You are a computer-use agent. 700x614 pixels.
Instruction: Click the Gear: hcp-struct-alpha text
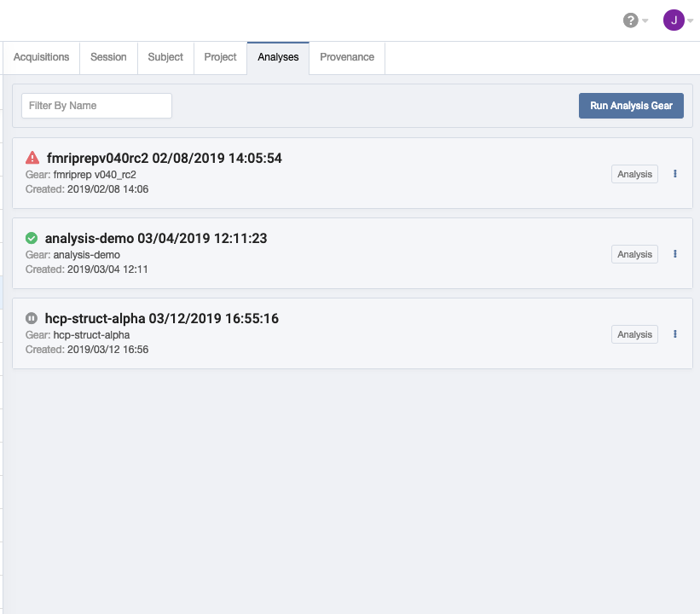pos(78,335)
